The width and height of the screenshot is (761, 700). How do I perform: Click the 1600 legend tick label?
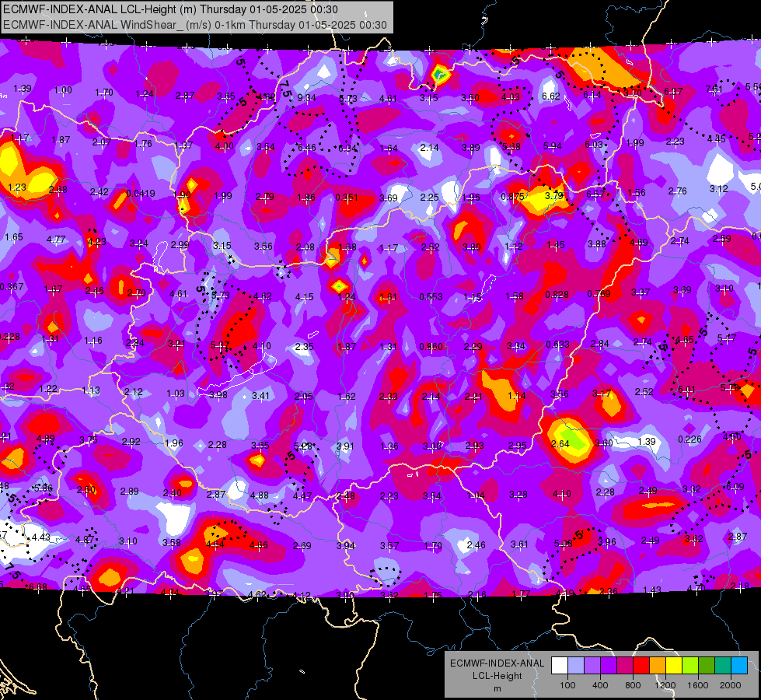(x=698, y=685)
